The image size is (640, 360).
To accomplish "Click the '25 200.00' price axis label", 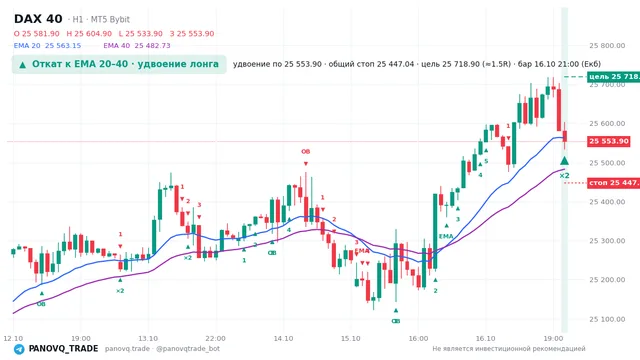I will (x=607, y=280).
